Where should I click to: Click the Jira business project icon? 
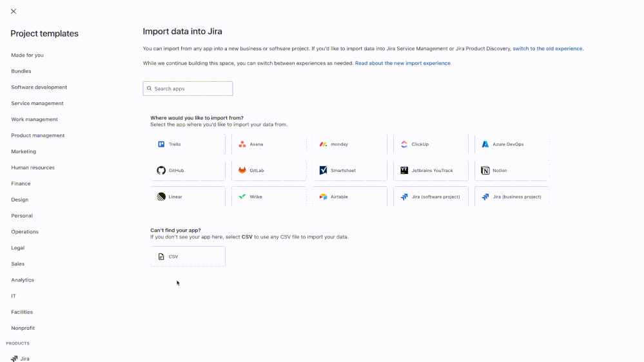click(485, 196)
